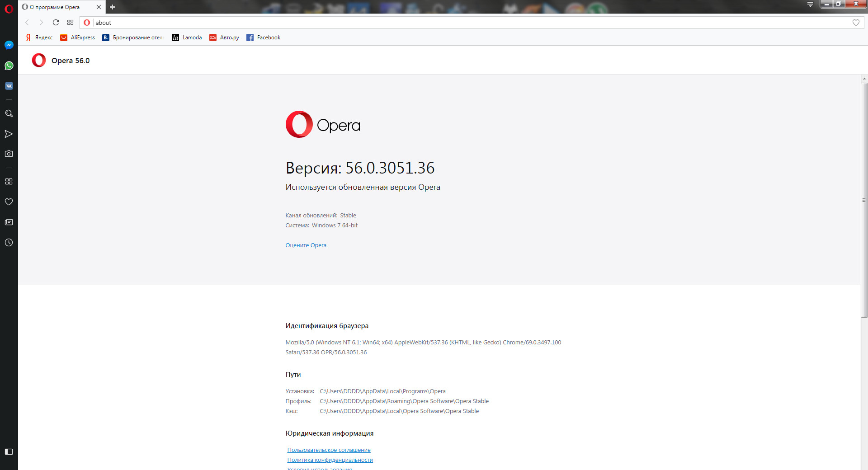The width and height of the screenshot is (868, 470).
Task: Minimize the Opera window
Action: tap(826, 4)
